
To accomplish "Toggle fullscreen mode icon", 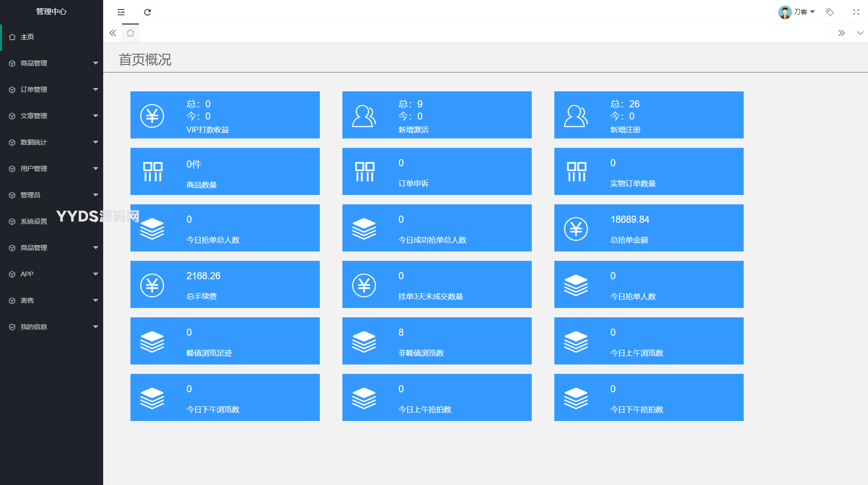I will tap(856, 12).
